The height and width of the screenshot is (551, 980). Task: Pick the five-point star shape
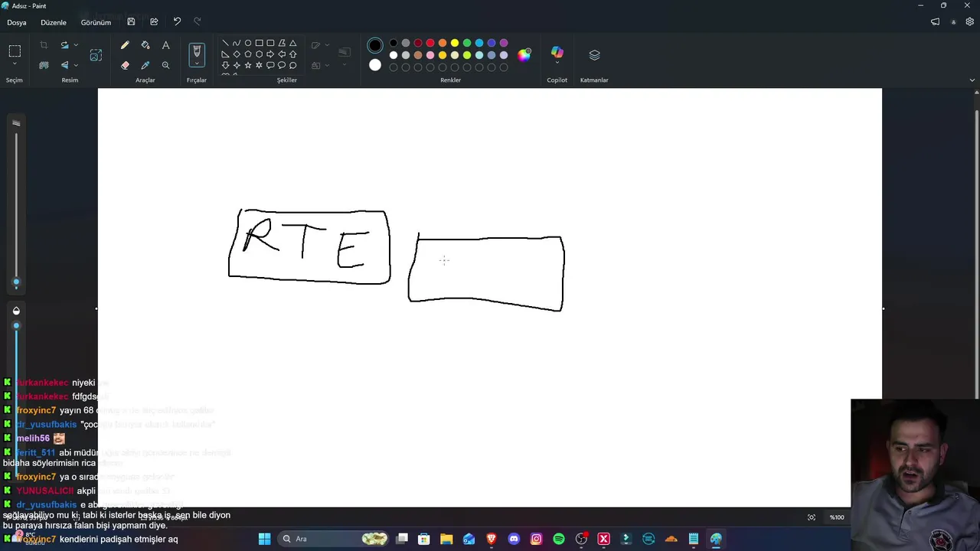click(248, 66)
